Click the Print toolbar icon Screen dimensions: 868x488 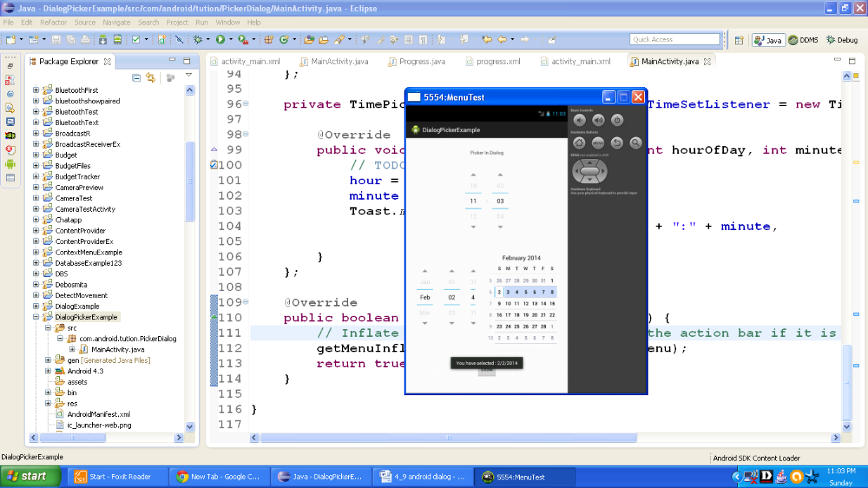coord(85,39)
